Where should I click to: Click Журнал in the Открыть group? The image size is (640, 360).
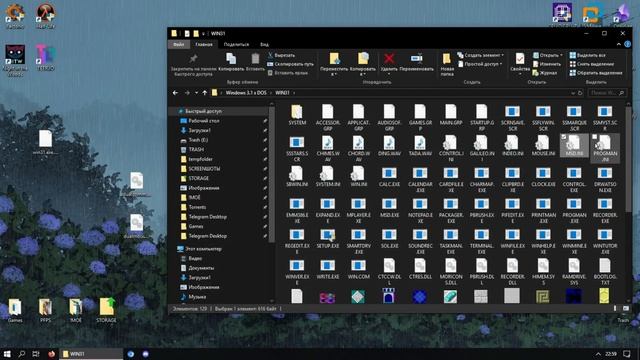point(544,73)
